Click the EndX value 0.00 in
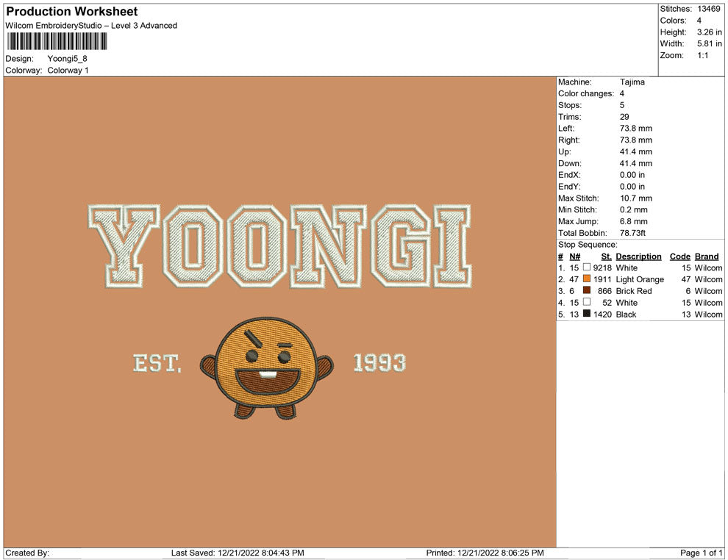The image size is (728, 560). click(x=632, y=175)
